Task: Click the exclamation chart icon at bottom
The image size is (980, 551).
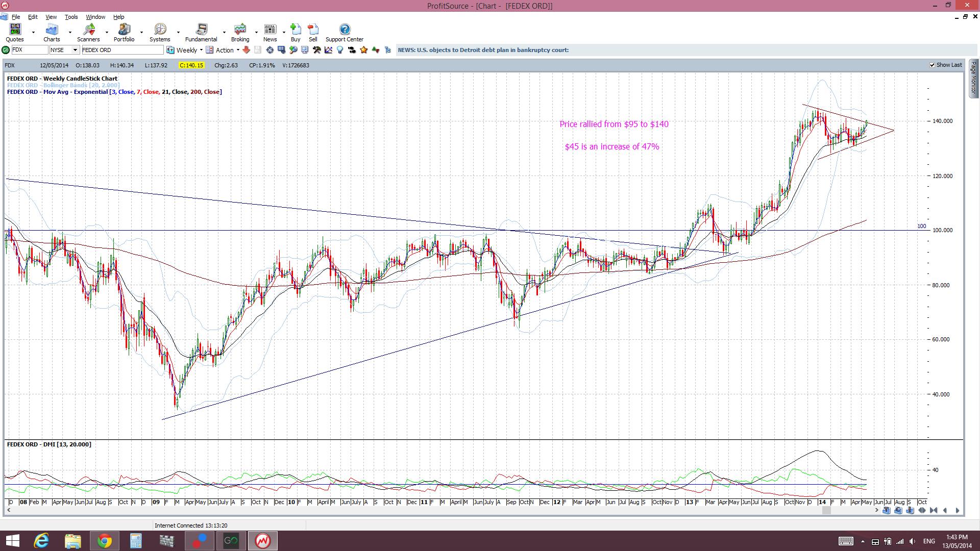Action: click(910, 510)
